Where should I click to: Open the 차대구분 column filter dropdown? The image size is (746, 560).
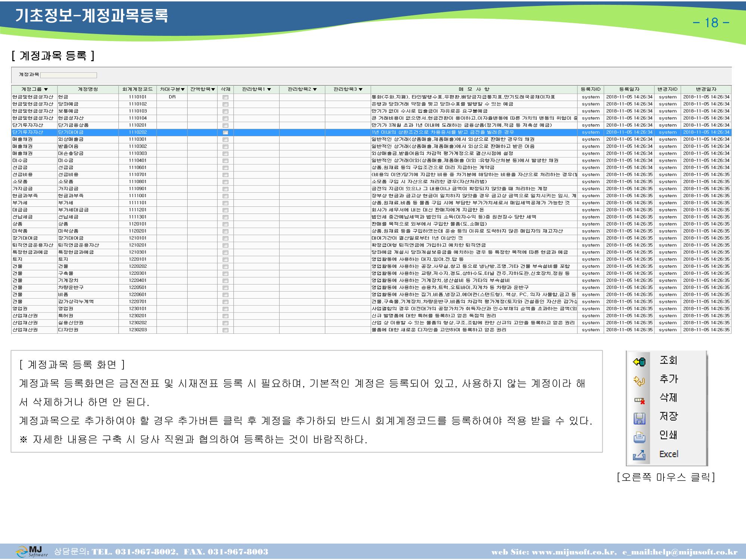pyautogui.click(x=183, y=89)
